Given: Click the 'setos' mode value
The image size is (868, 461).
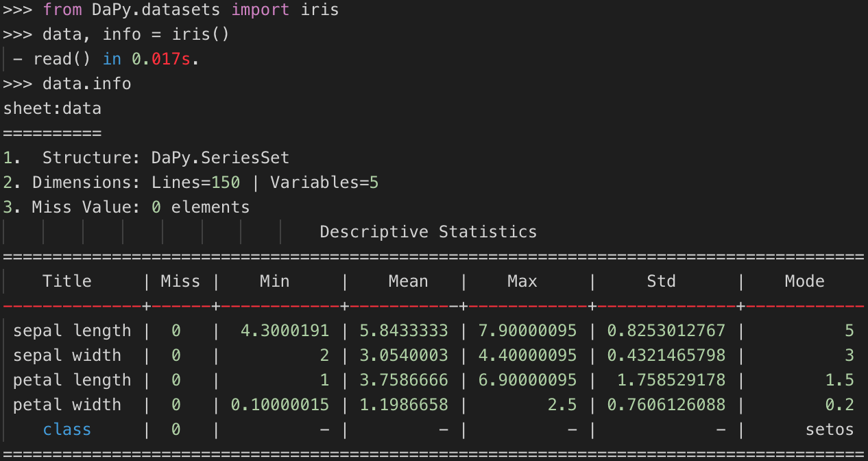Looking at the screenshot, I should 830,429.
